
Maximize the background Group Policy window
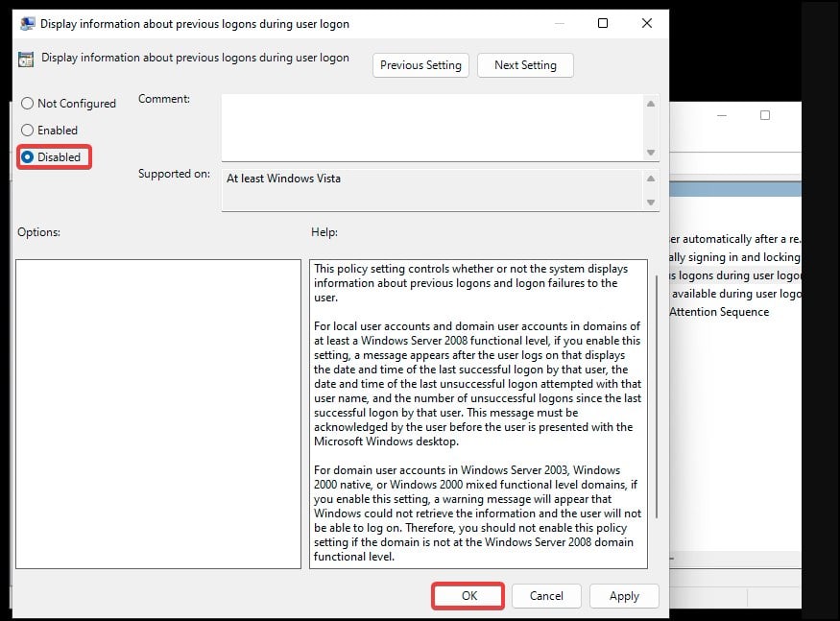765,115
